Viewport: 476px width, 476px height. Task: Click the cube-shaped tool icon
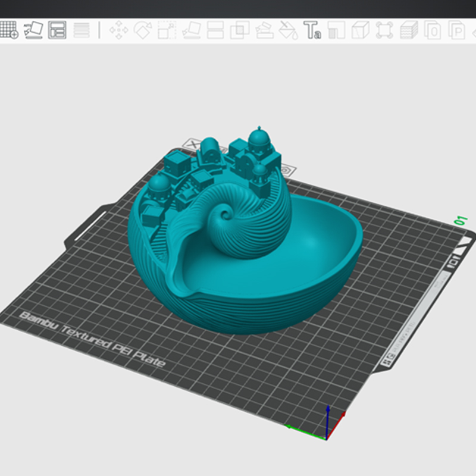pyautogui.click(x=361, y=30)
